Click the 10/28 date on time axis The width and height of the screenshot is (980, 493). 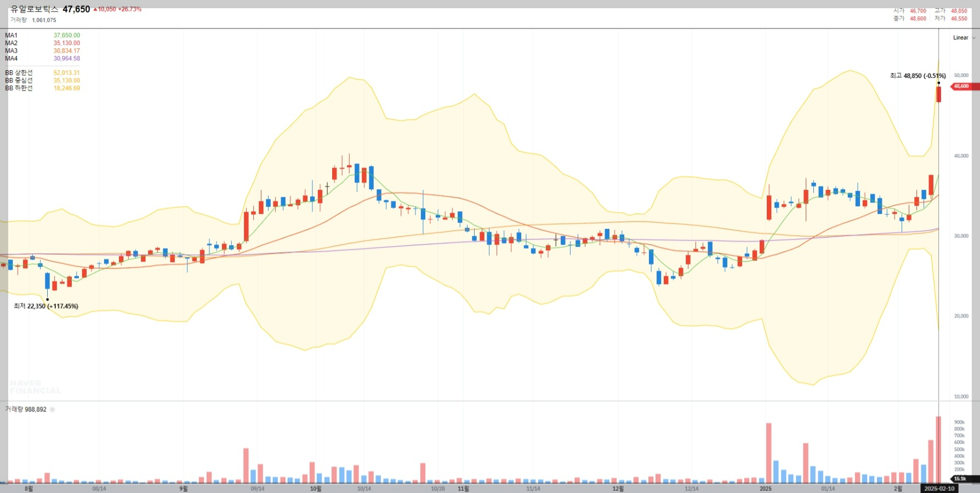(438, 489)
